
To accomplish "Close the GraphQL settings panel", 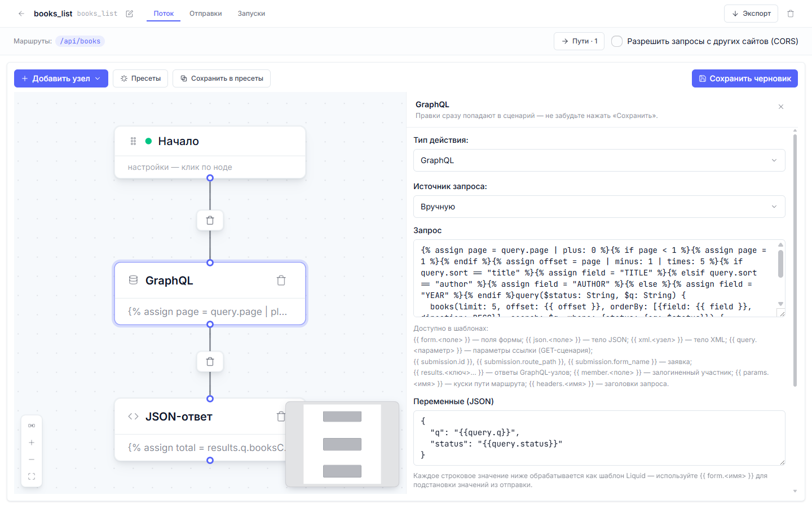I will click(x=781, y=107).
